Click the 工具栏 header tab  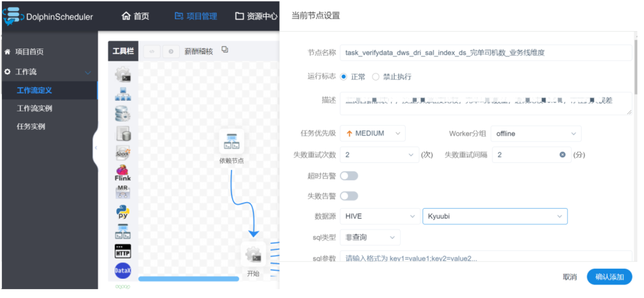123,52
